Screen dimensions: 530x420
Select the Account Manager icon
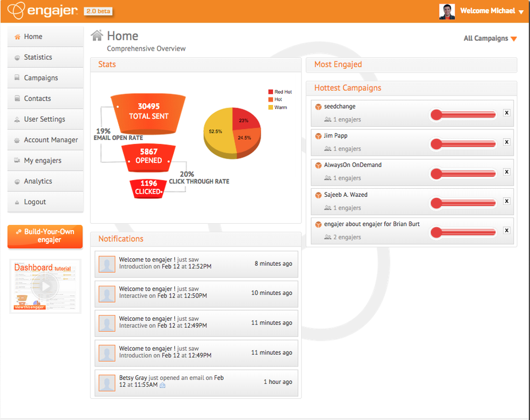point(17,140)
